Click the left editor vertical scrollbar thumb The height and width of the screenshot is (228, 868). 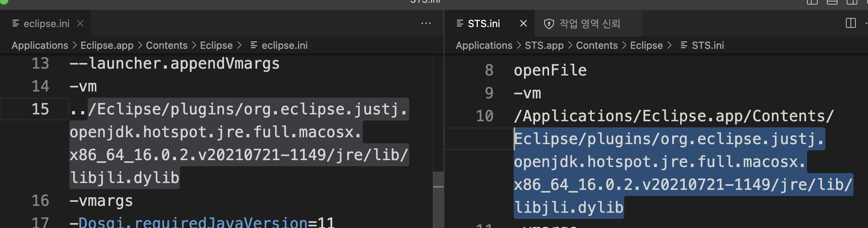tap(438, 200)
